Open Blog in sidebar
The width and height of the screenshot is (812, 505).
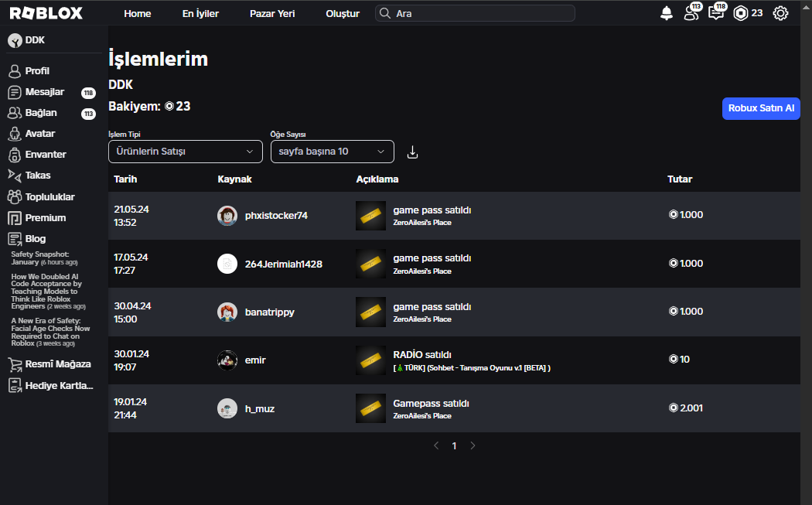[x=36, y=239]
